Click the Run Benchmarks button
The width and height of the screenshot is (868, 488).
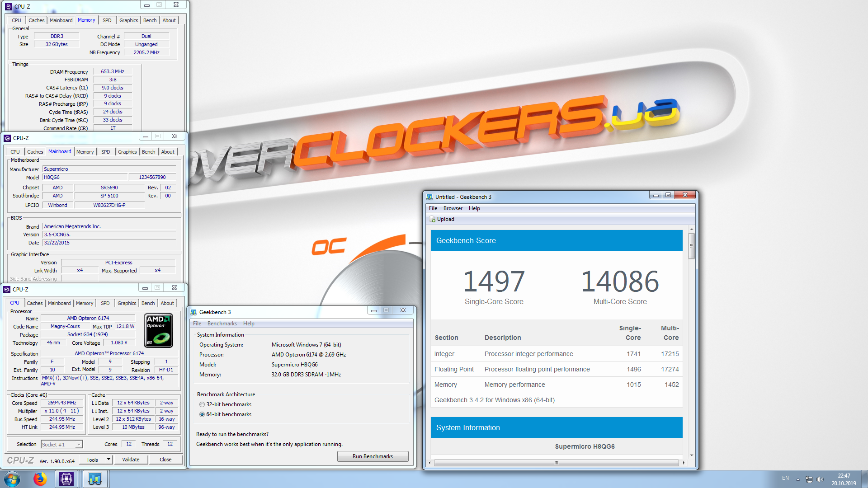pyautogui.click(x=373, y=456)
